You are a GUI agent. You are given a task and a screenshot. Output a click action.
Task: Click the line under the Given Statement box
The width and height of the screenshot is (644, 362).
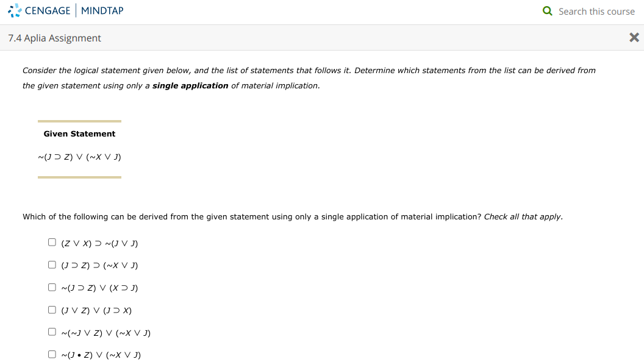point(79,177)
